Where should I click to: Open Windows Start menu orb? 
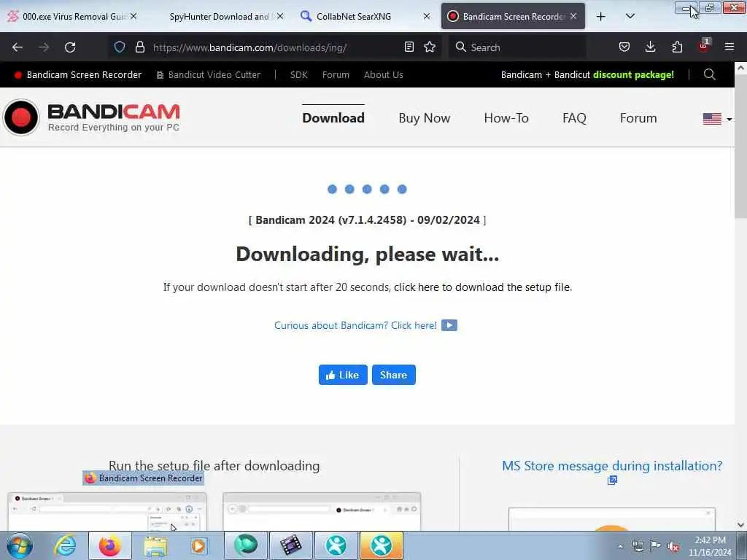20,545
